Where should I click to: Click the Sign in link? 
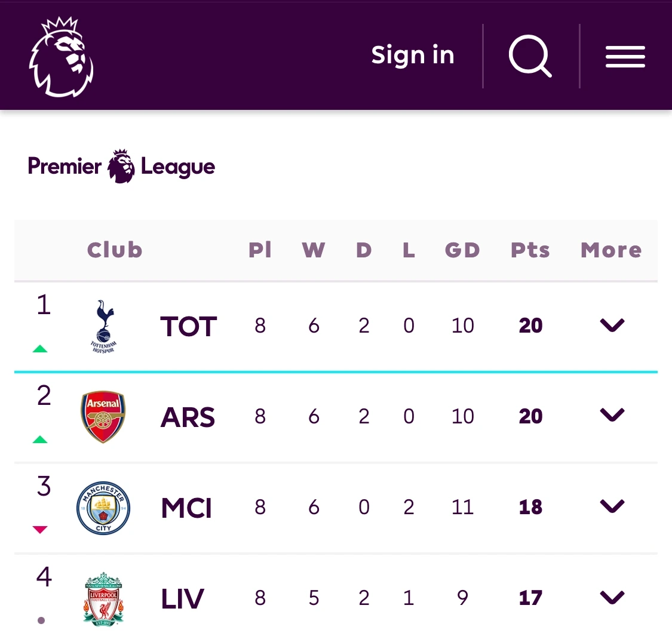(x=413, y=56)
